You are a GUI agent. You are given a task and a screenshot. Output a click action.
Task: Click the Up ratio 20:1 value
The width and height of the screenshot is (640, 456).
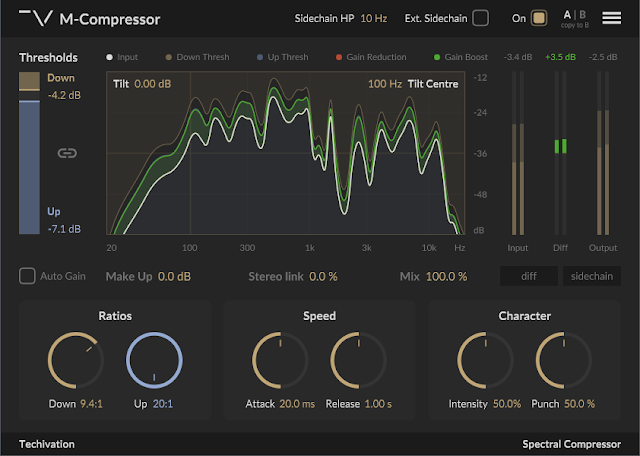[163, 404]
